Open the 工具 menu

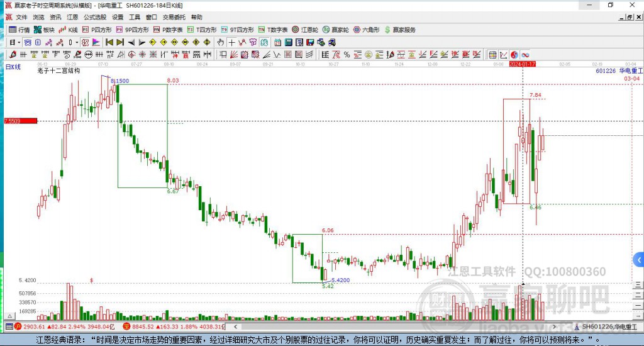click(135, 17)
